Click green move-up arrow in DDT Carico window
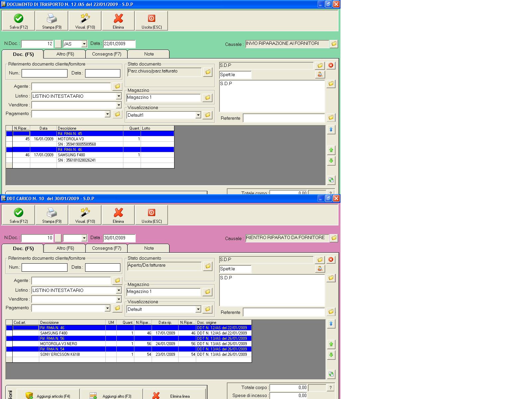 (331, 344)
